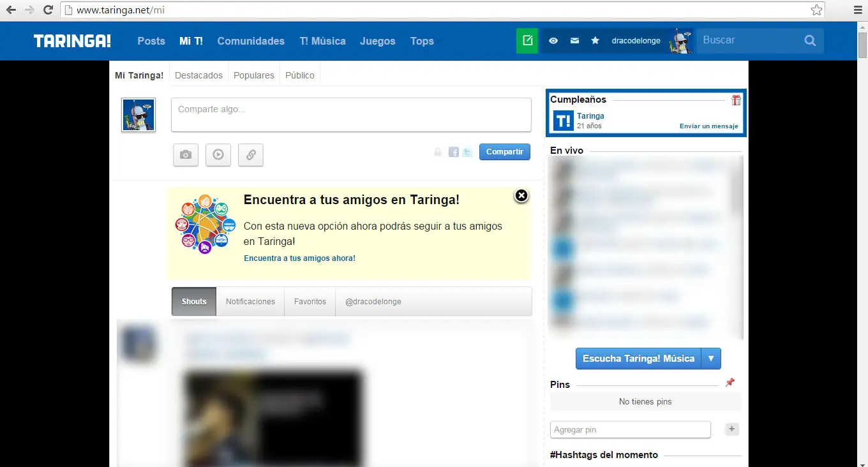Reload the page
The image size is (868, 467).
[48, 10]
